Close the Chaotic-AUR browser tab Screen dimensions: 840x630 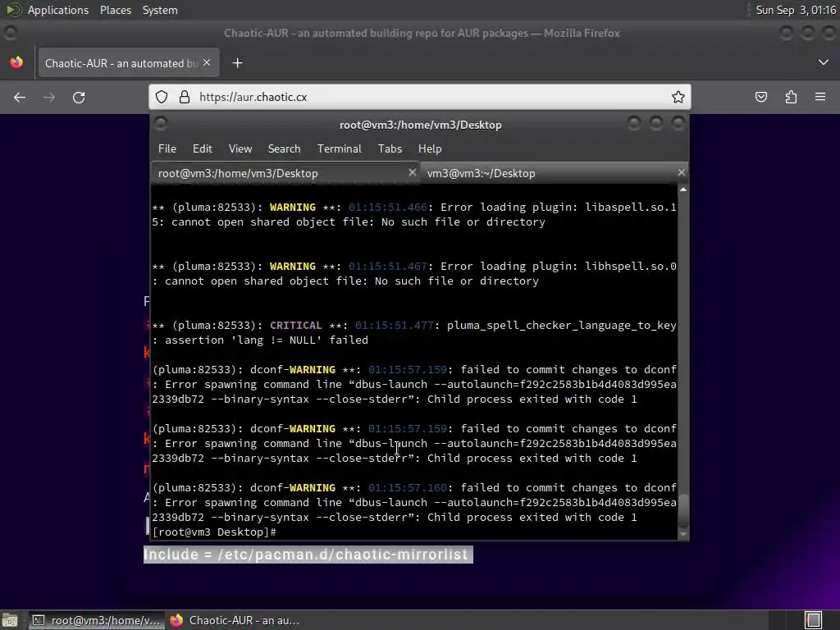pyautogui.click(x=207, y=62)
